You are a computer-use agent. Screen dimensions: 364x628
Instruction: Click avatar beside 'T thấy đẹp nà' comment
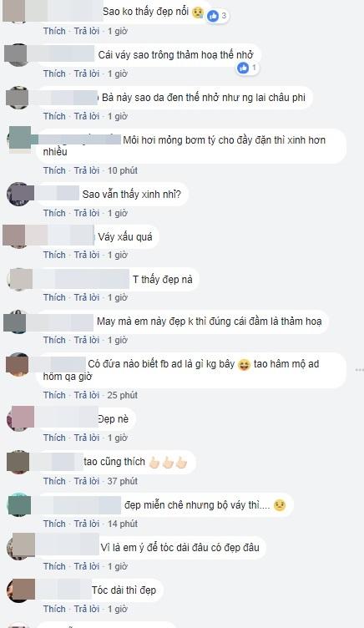pos(20,279)
